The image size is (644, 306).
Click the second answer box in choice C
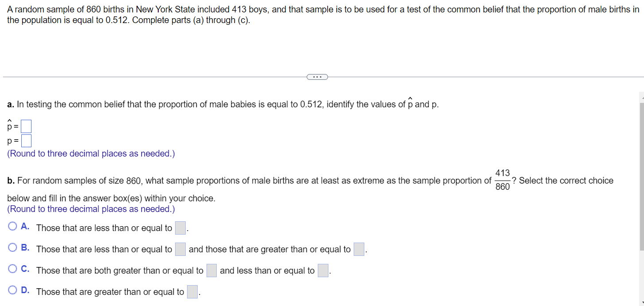pos(322,270)
